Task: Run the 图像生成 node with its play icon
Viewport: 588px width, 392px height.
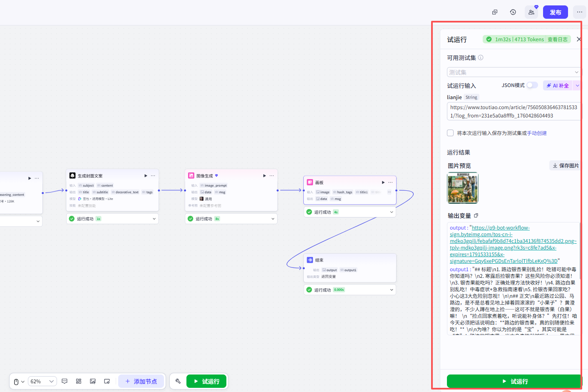Action: [264, 176]
